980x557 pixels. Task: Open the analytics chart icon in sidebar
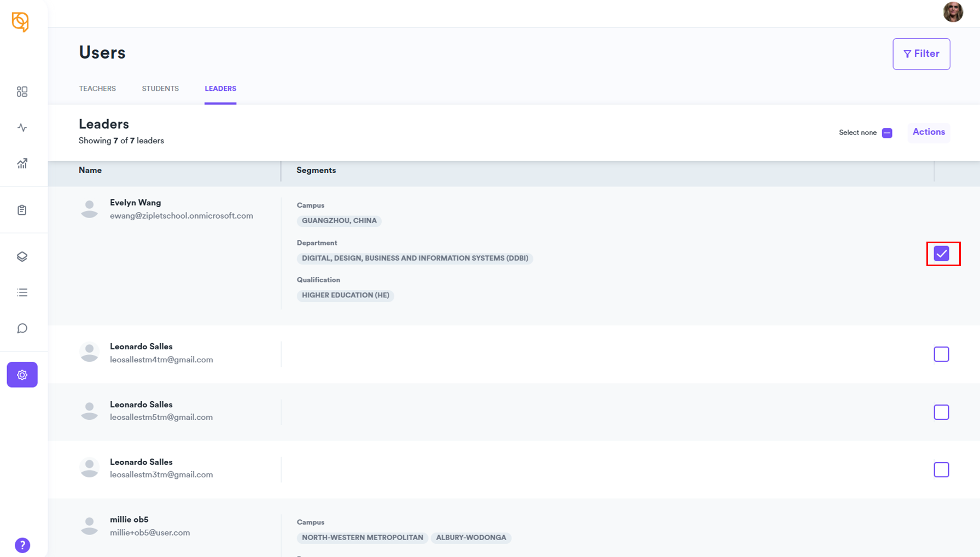22,163
